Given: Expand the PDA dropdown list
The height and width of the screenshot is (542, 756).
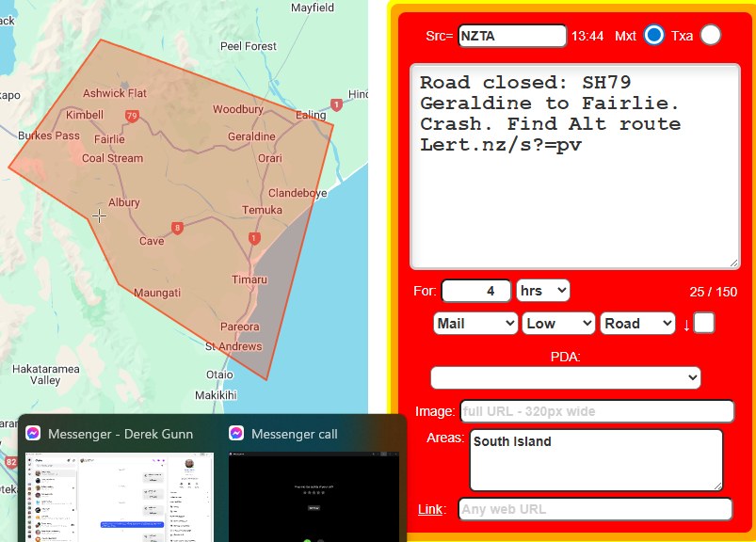Looking at the screenshot, I should pos(565,377).
